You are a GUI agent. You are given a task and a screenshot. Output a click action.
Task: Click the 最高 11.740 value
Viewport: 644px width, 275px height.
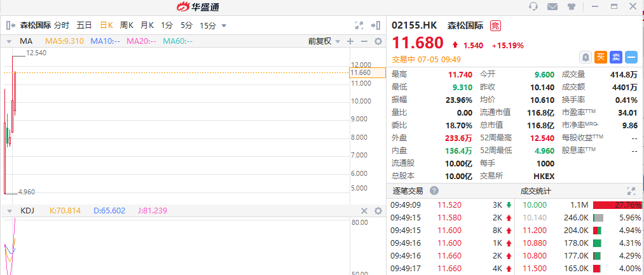coord(460,74)
